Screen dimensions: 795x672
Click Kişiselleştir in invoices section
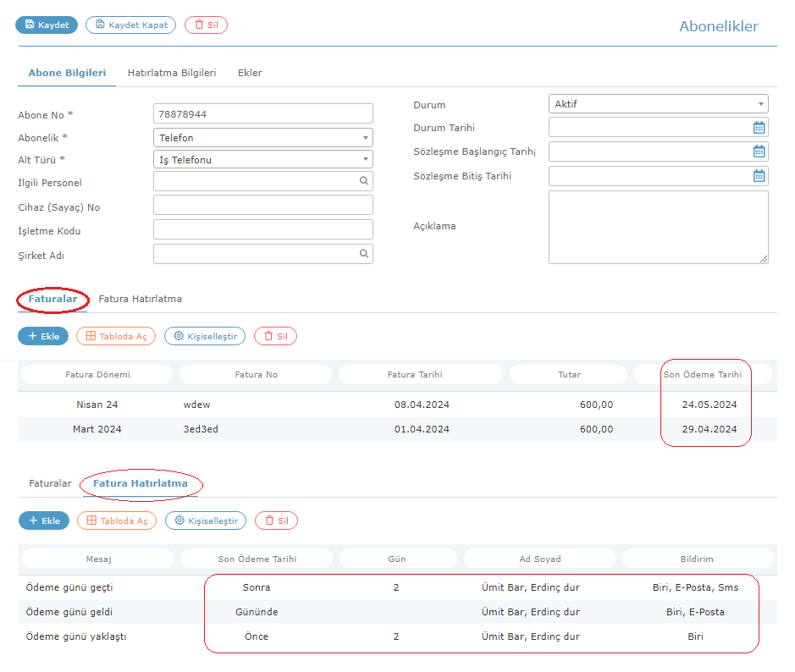[205, 336]
